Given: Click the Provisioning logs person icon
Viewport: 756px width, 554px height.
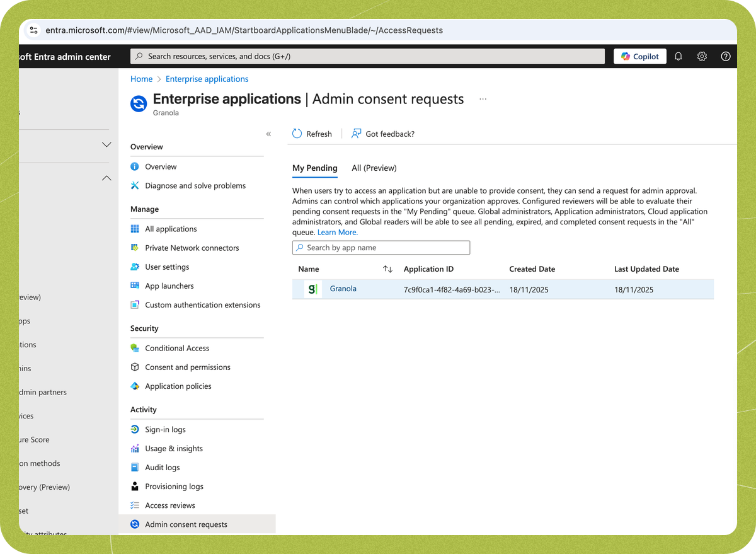Looking at the screenshot, I should point(134,486).
